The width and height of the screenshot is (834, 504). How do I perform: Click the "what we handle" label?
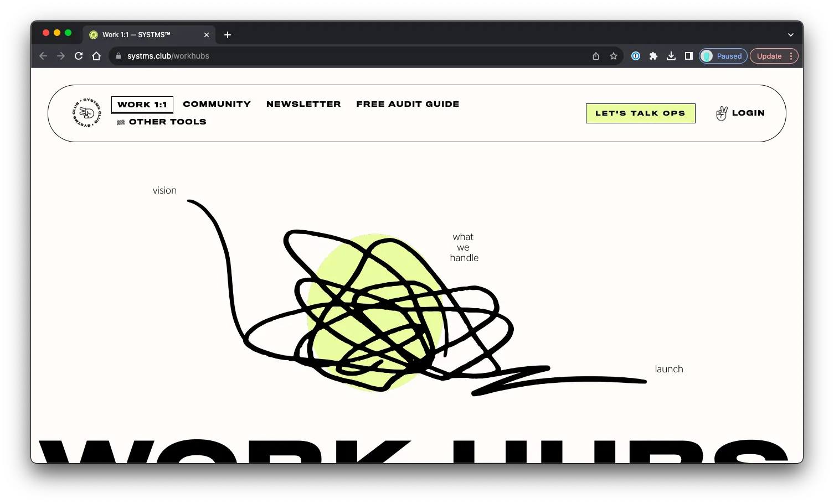tap(464, 247)
